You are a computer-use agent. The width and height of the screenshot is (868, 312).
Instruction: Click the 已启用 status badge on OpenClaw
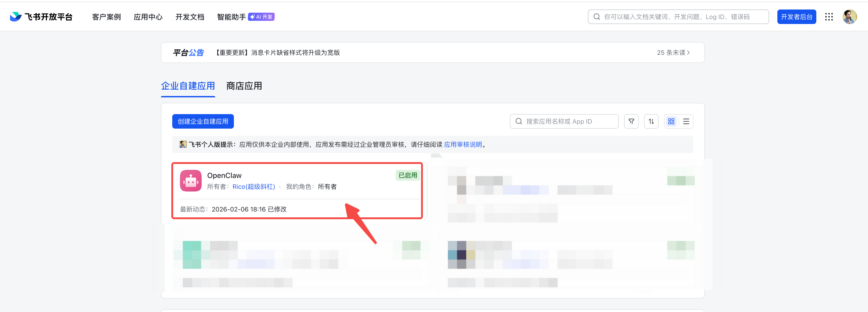click(407, 175)
